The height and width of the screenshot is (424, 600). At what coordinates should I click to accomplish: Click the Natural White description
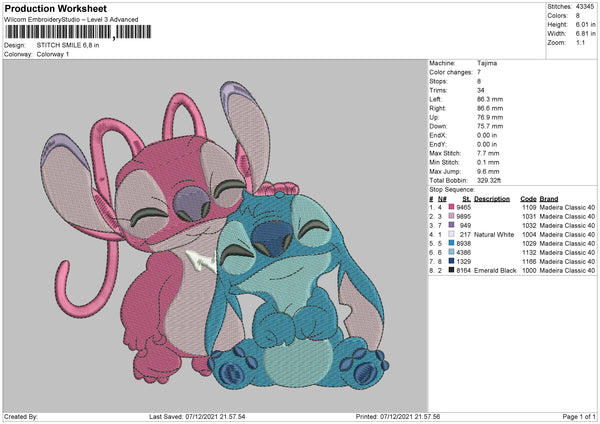pyautogui.click(x=494, y=235)
